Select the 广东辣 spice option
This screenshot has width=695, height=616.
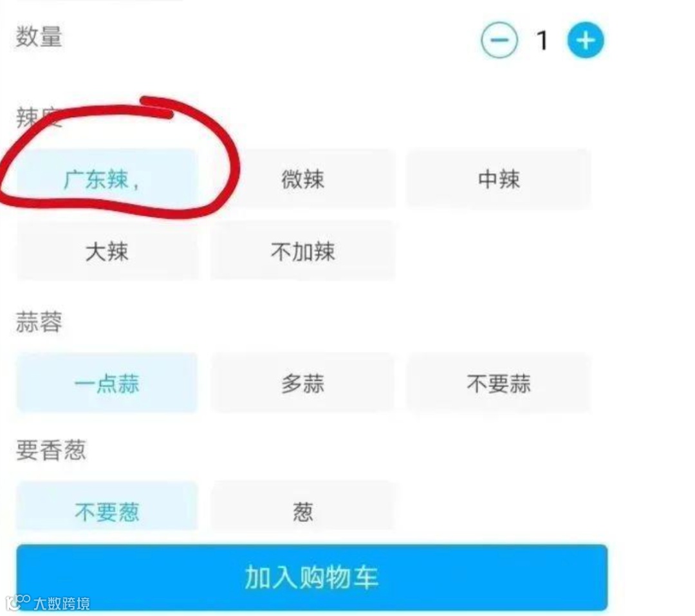click(107, 179)
